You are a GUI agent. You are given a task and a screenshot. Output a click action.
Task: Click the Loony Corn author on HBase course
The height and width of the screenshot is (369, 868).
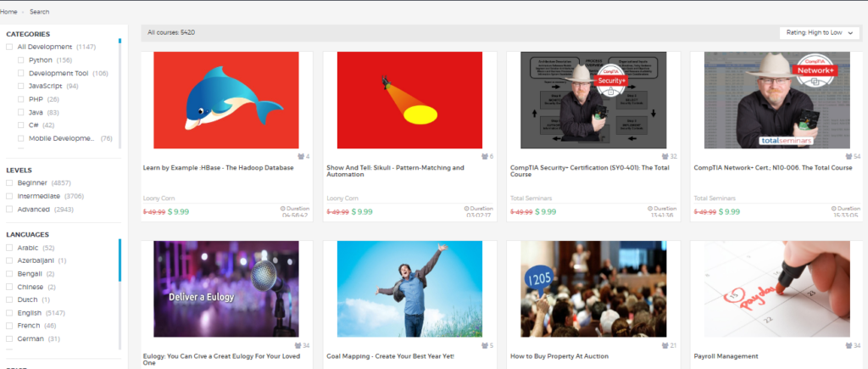point(159,198)
